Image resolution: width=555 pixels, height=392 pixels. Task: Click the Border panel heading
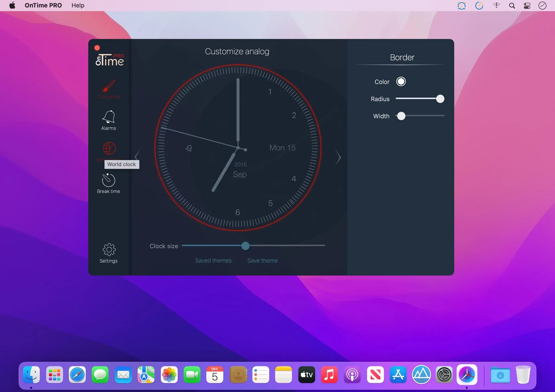402,58
